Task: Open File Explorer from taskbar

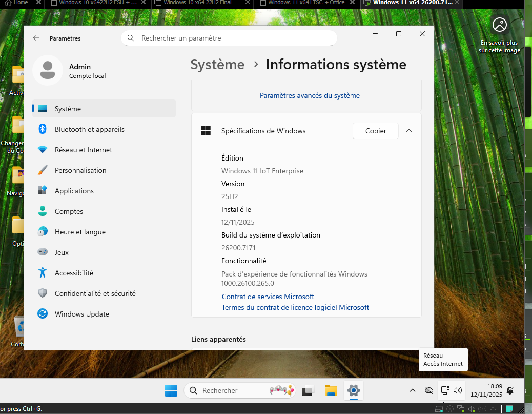Action: click(x=331, y=390)
